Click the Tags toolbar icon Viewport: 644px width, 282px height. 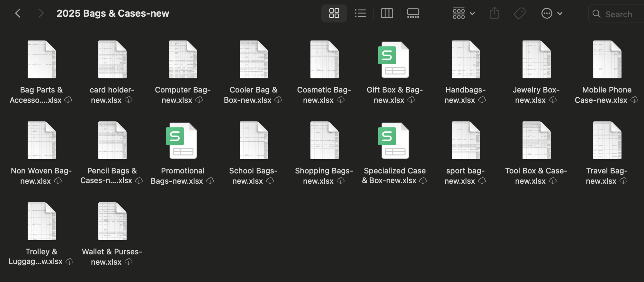click(x=520, y=13)
